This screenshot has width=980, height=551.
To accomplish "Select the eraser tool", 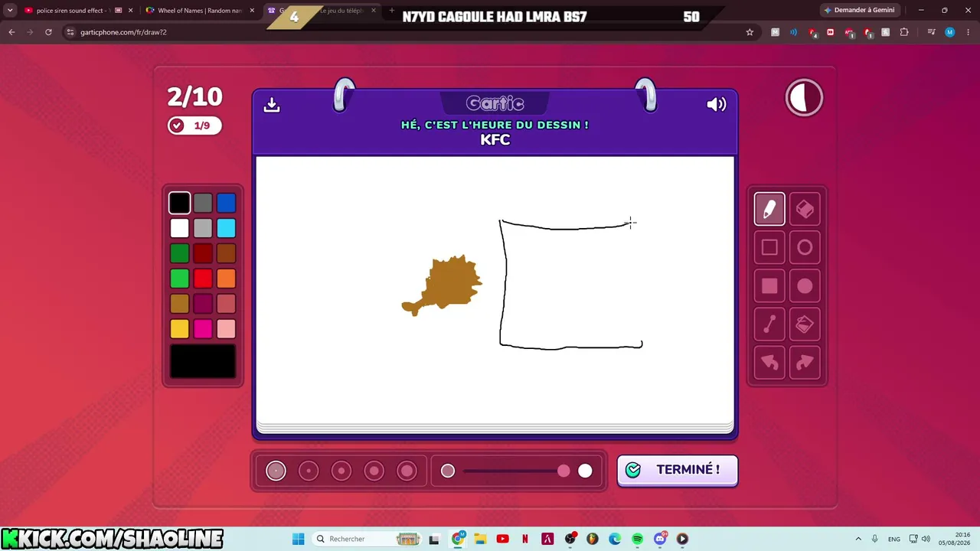I will click(x=805, y=209).
